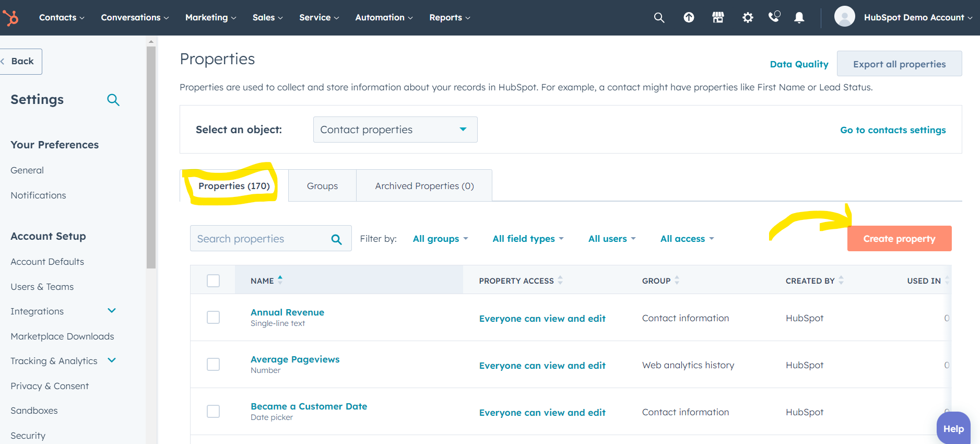The height and width of the screenshot is (444, 980).
Task: Open Account Defaults in sidebar
Action: click(47, 262)
